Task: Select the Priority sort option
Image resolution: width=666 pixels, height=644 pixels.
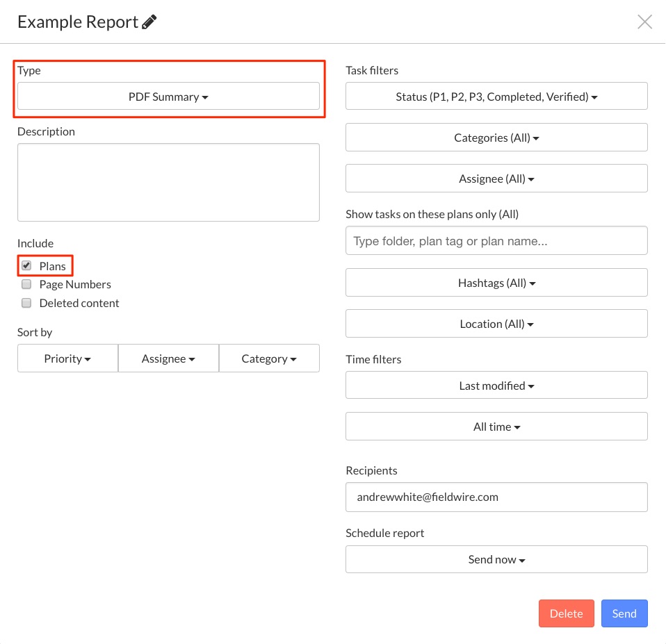Action: pyautogui.click(x=67, y=358)
